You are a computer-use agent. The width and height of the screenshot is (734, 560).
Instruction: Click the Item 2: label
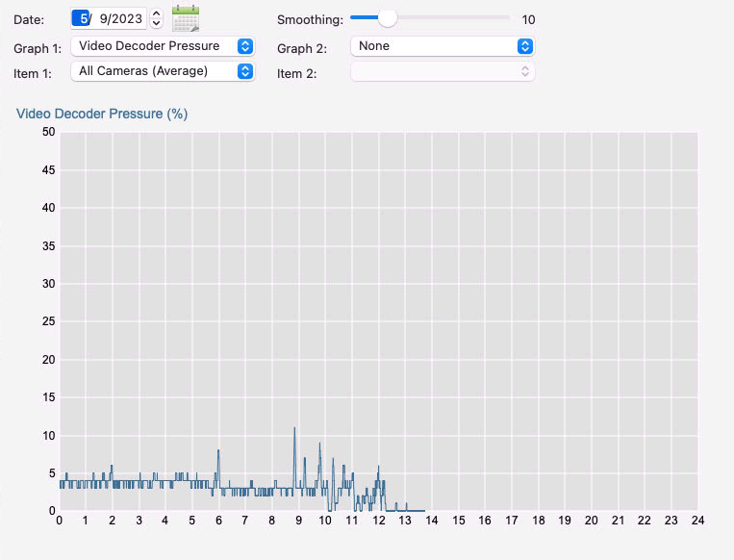tap(297, 73)
